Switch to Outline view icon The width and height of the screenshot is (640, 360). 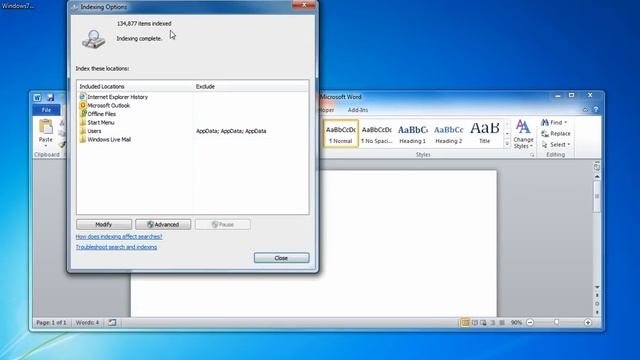point(493,322)
